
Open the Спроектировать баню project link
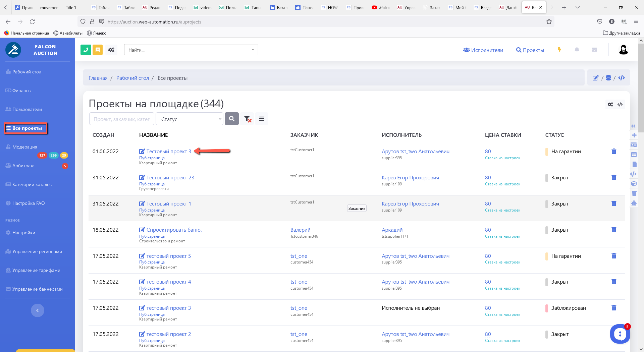pos(174,230)
